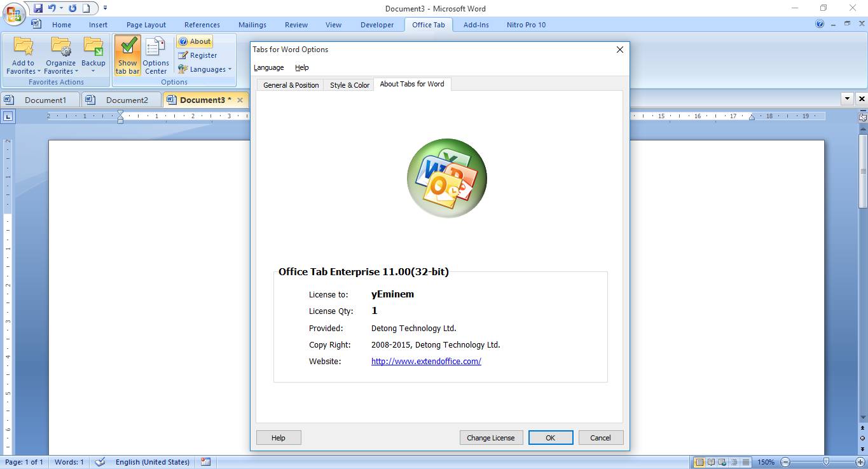Confirm dialog with OK button

(551, 437)
